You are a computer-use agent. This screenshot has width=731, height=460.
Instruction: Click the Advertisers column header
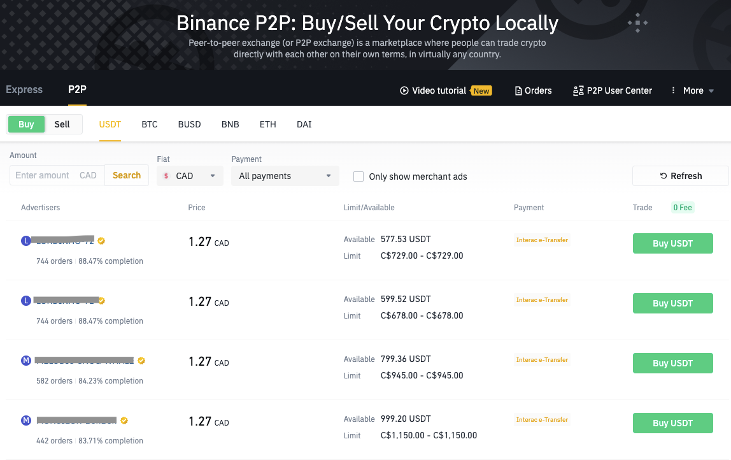[x=40, y=207]
